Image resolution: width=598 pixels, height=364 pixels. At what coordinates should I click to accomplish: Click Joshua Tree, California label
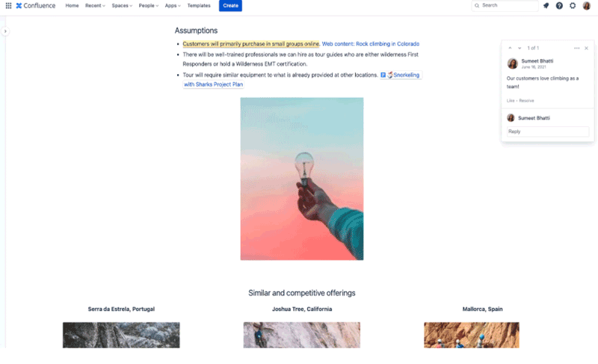point(302,309)
